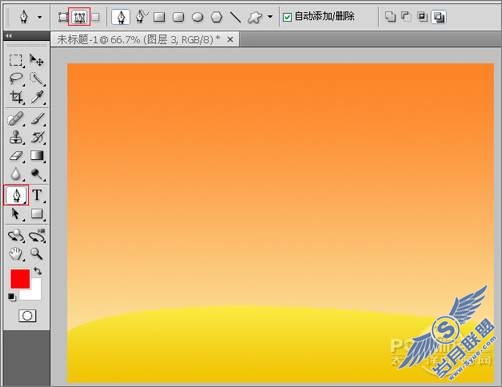This screenshot has height=387, width=502.
Task: Switch to the 未标题-1 document tab
Action: click(x=138, y=40)
